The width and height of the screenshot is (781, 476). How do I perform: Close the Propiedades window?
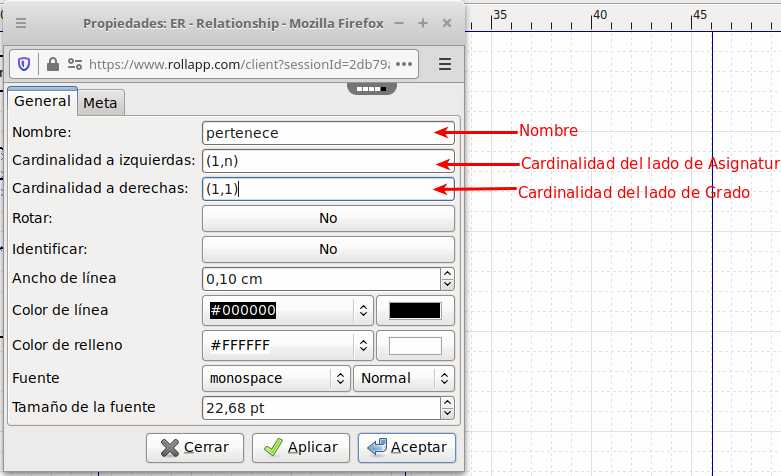[x=447, y=23]
